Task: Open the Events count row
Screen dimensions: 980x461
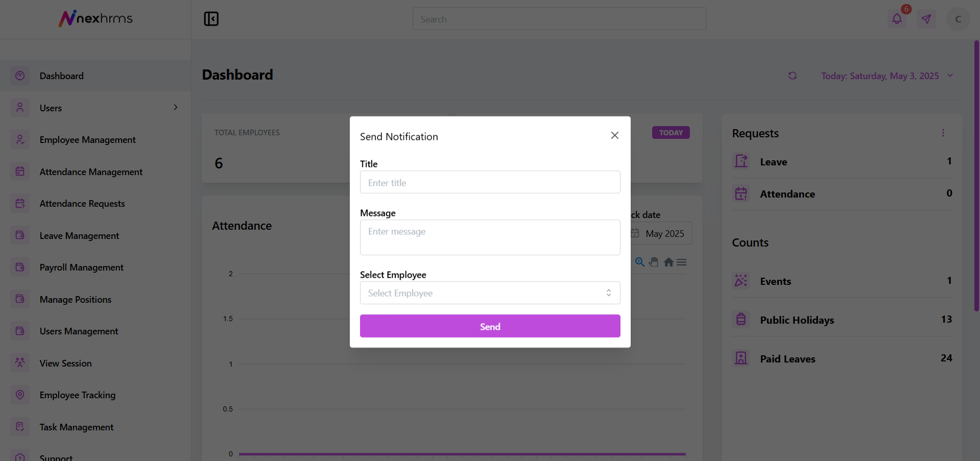Action: click(842, 281)
